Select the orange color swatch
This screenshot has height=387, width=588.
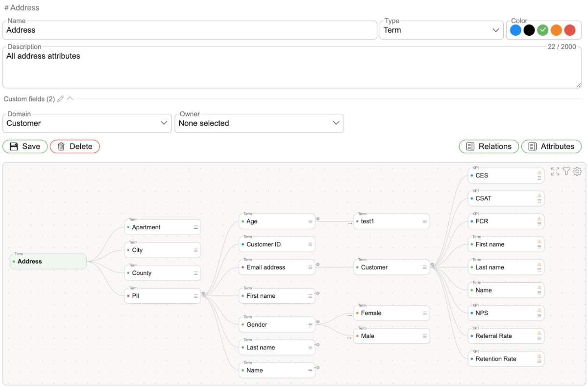pyautogui.click(x=556, y=30)
